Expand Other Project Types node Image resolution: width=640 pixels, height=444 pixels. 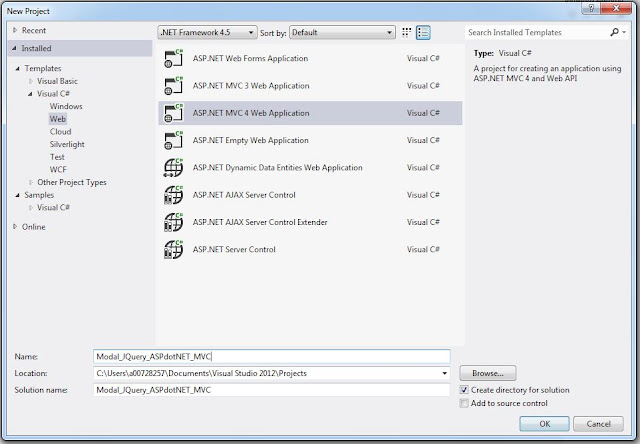(x=31, y=182)
